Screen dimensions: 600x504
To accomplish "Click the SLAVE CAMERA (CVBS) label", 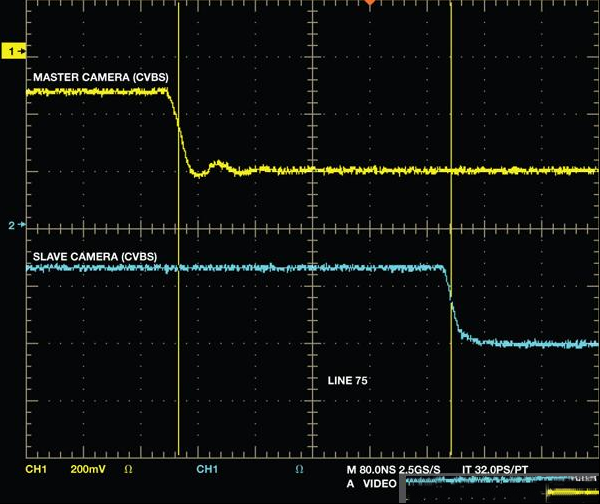I will (x=95, y=256).
